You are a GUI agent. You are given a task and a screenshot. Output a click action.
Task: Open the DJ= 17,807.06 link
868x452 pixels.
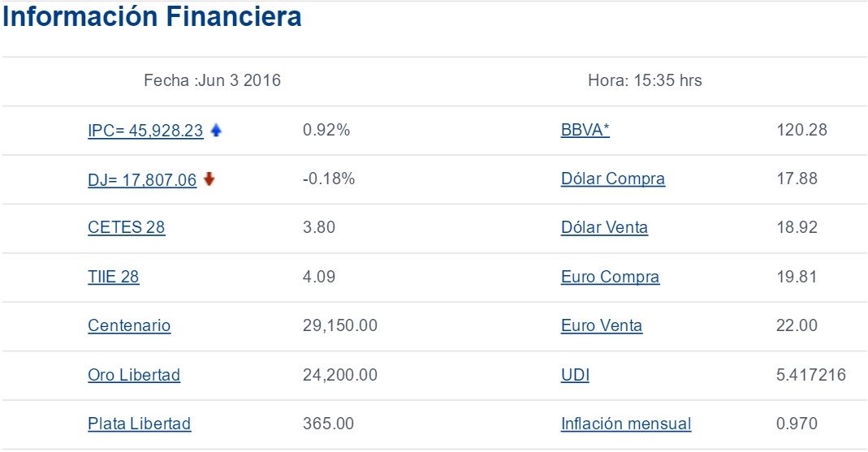(x=142, y=180)
